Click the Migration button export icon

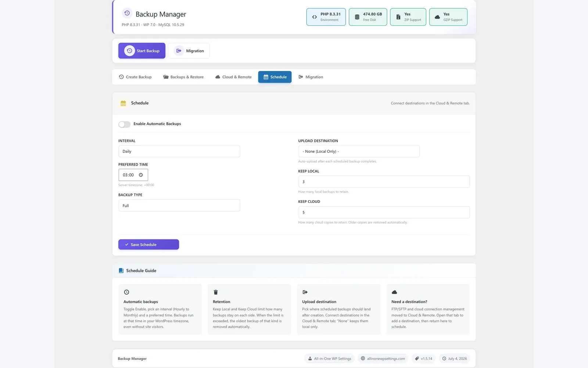tap(179, 51)
